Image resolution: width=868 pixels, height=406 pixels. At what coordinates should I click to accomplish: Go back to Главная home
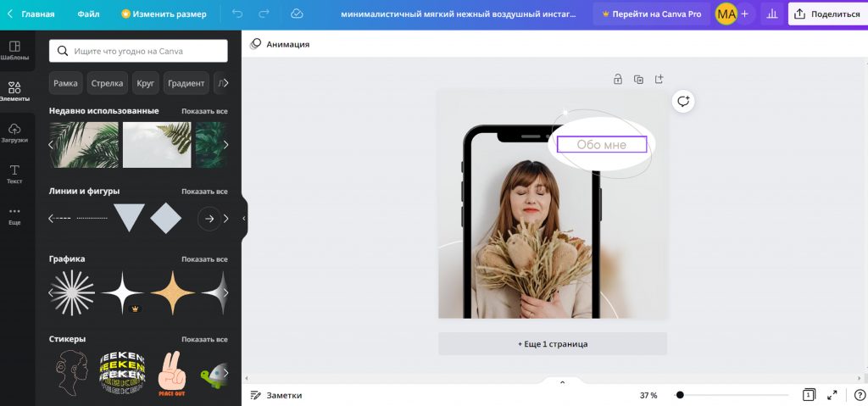point(31,14)
